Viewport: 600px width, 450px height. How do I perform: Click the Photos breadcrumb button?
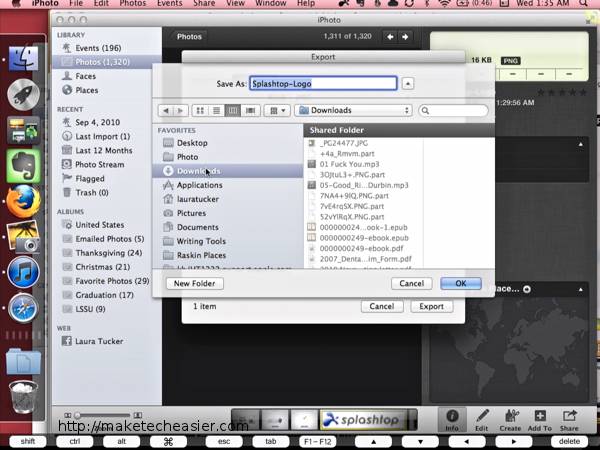pyautogui.click(x=189, y=37)
